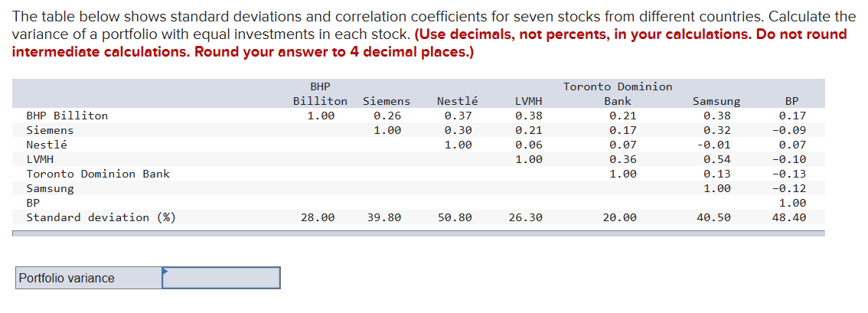
Task: Click the Nestlé row label
Action: click(x=47, y=145)
